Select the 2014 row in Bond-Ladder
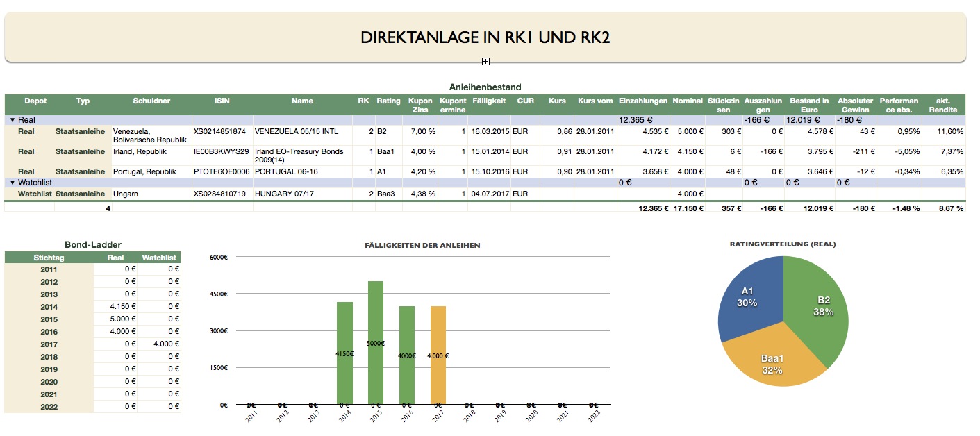 pyautogui.click(x=92, y=307)
